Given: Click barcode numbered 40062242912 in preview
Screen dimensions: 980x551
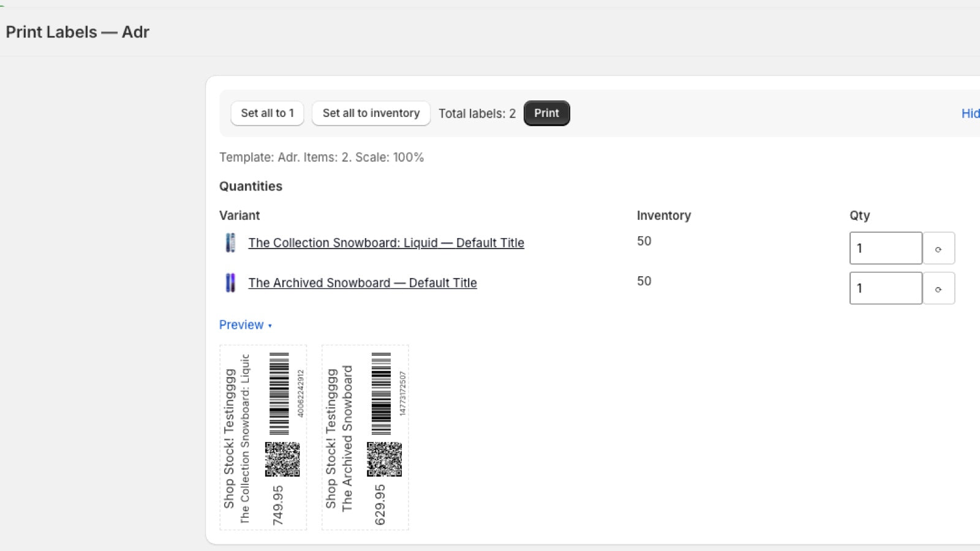Looking at the screenshot, I should point(279,394).
